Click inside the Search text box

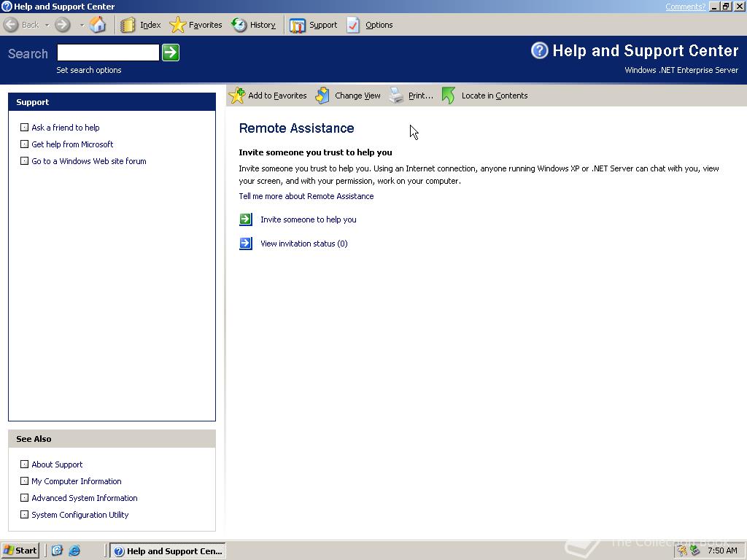pyautogui.click(x=108, y=52)
